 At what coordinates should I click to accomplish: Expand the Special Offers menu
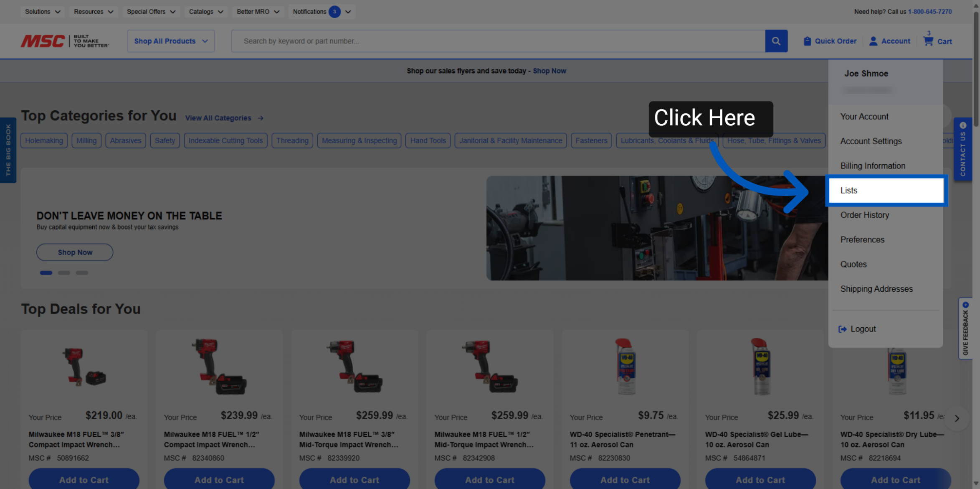tap(151, 12)
